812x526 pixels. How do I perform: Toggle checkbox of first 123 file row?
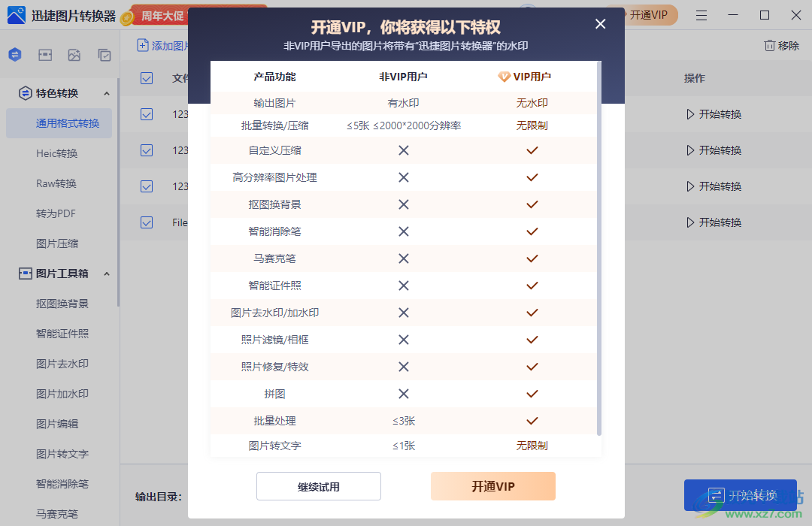click(147, 114)
